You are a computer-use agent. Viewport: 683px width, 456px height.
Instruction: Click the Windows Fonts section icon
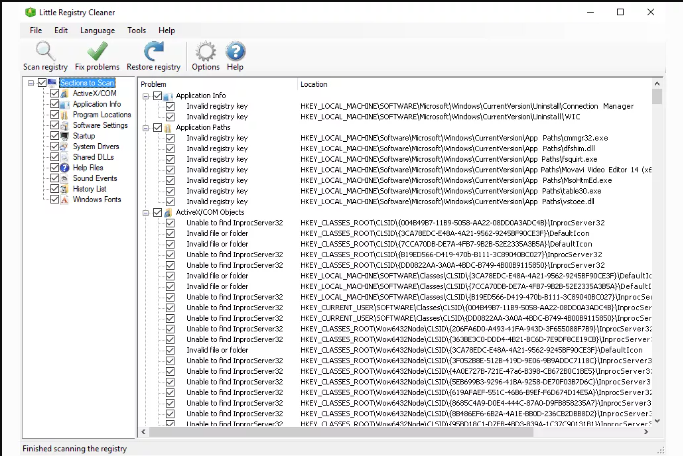64,199
